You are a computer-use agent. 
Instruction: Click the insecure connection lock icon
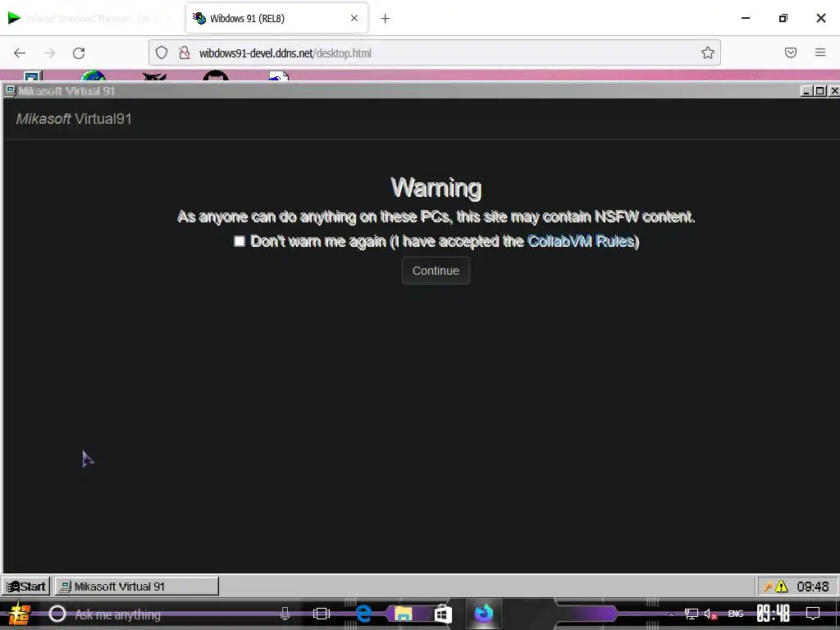pos(185,52)
